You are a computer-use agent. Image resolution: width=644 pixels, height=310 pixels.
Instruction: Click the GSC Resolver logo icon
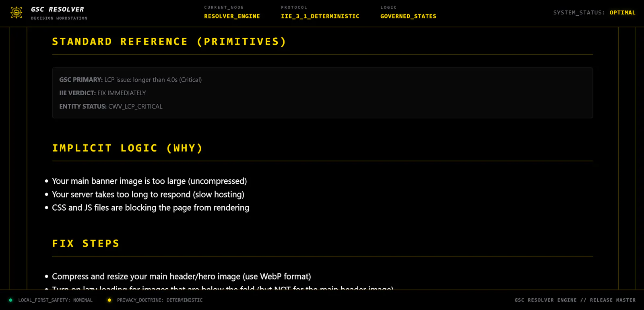pos(16,13)
